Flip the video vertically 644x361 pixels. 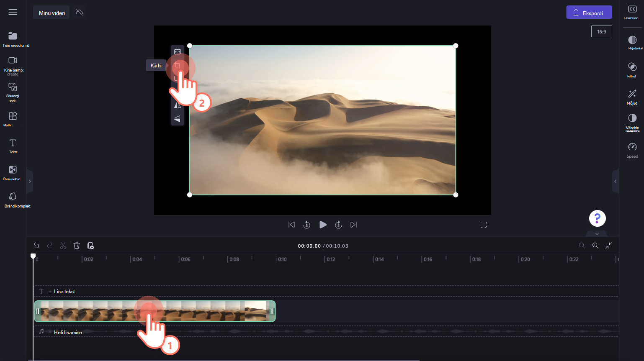(x=178, y=119)
